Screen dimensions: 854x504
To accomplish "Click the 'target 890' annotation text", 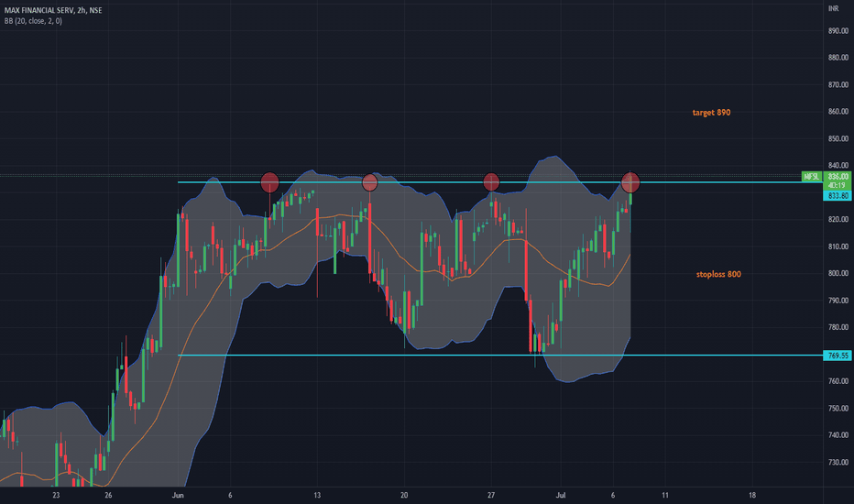I will pyautogui.click(x=711, y=112).
